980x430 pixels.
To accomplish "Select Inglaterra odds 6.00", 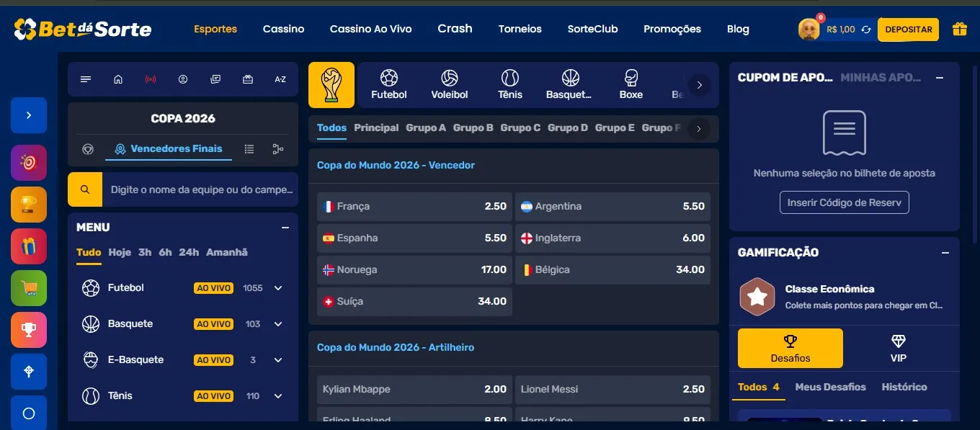I will 612,238.
